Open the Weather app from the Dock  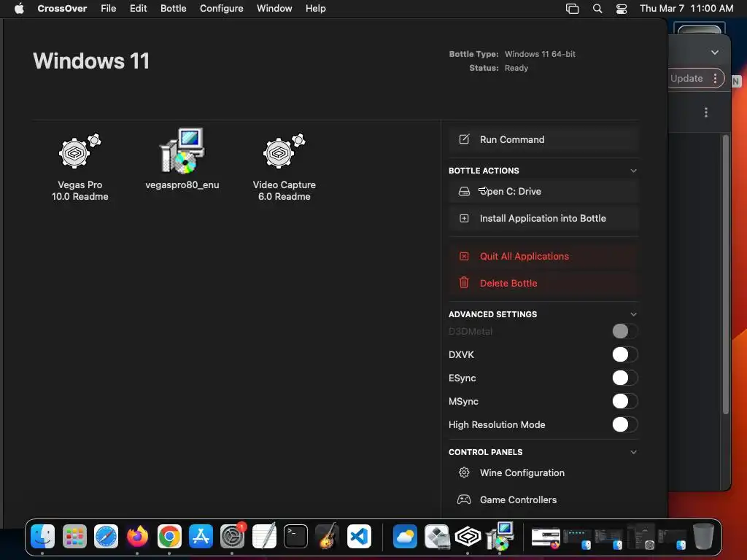point(405,536)
